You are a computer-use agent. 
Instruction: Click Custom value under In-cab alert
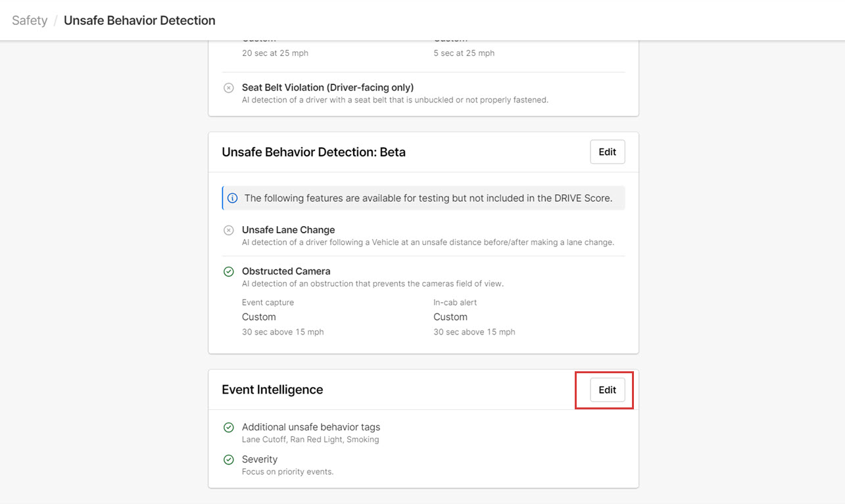tap(450, 317)
